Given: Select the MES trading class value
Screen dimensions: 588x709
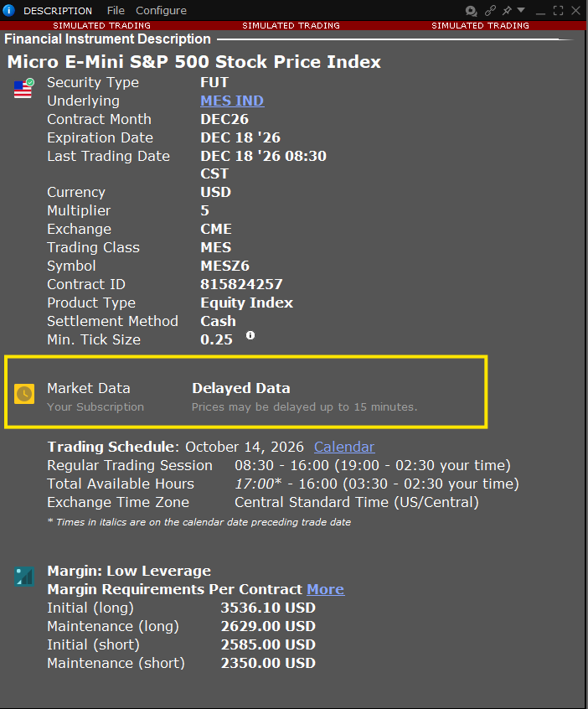Looking at the screenshot, I should coord(215,248).
